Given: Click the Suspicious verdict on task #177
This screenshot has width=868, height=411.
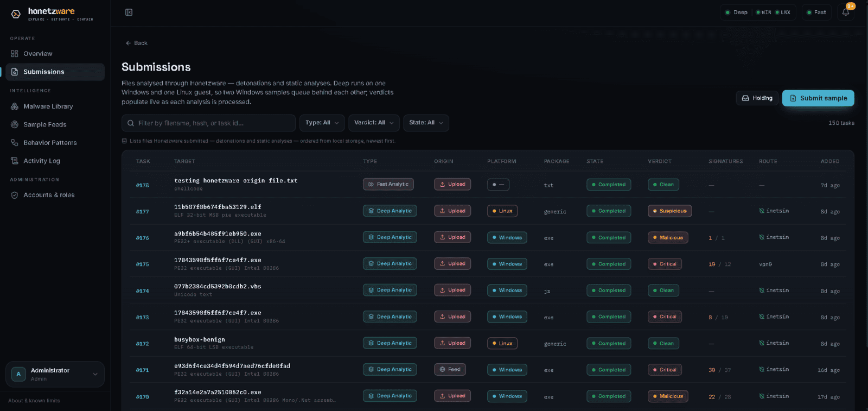Looking at the screenshot, I should (x=669, y=211).
